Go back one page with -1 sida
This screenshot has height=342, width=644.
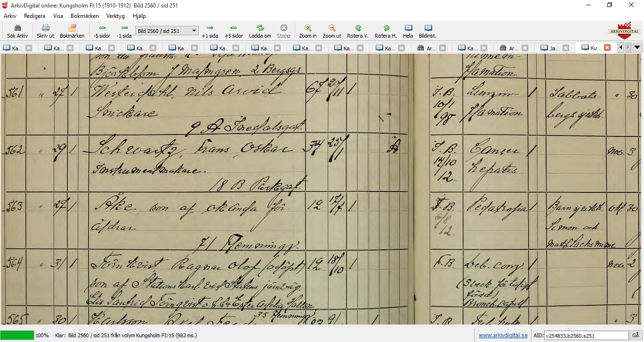124,31
